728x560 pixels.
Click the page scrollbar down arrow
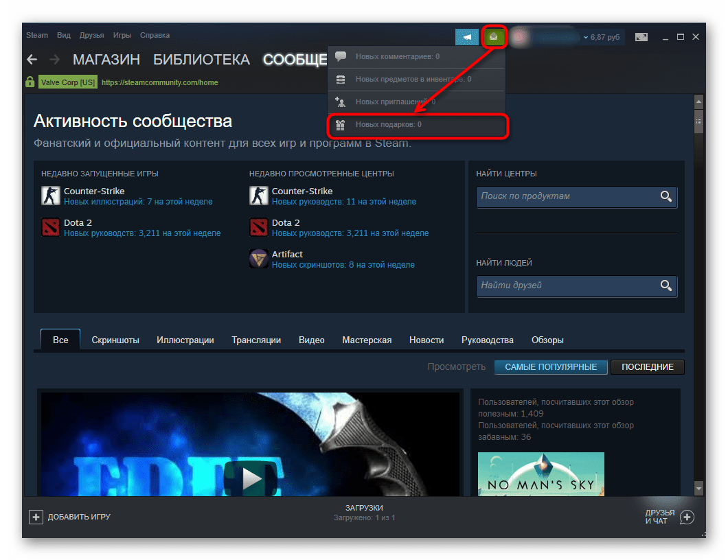coord(698,488)
